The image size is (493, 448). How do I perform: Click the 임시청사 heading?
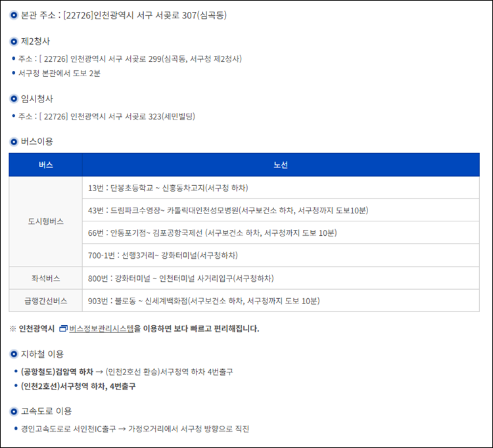tap(37, 99)
